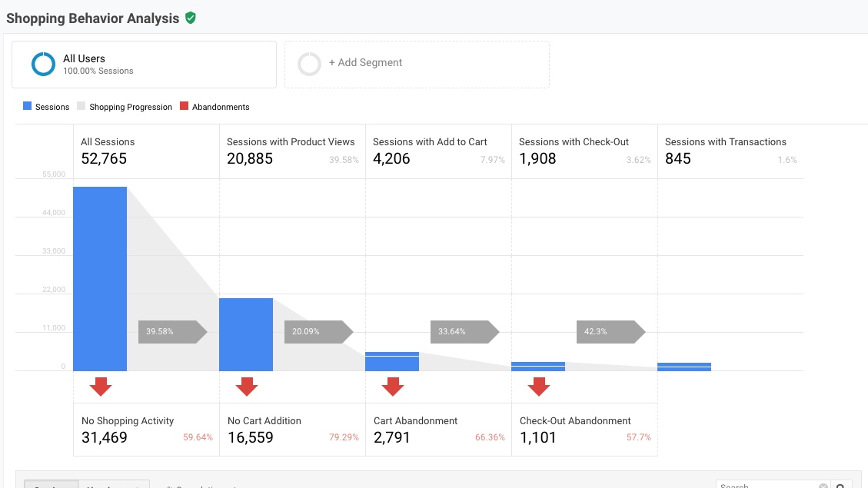Viewport: 868px width, 488px height.
Task: Click red arrow above No Shopping Activity
Action: [x=101, y=386]
